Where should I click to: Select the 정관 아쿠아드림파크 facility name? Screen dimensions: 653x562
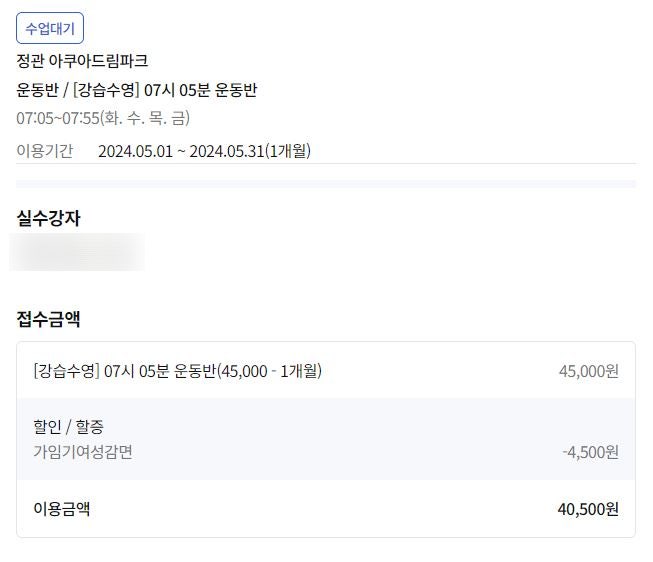(83, 61)
